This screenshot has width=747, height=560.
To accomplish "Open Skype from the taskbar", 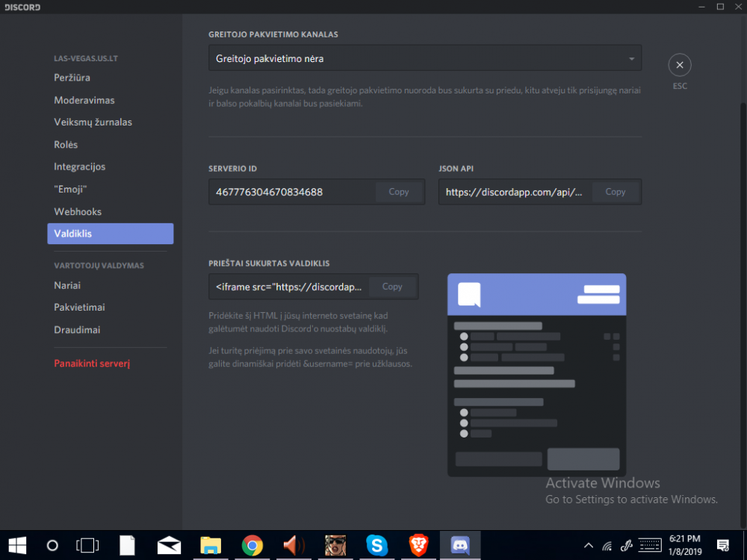I will tap(376, 545).
